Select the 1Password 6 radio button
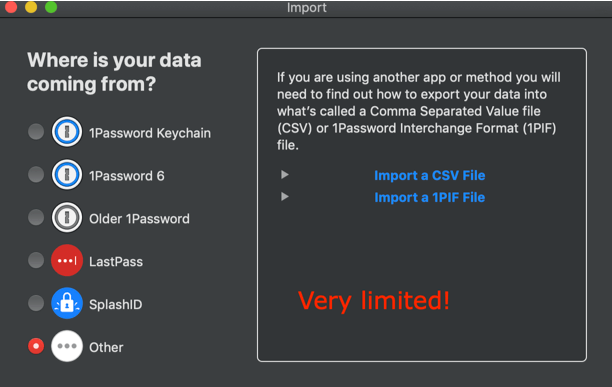This screenshot has width=612, height=387. (x=36, y=174)
